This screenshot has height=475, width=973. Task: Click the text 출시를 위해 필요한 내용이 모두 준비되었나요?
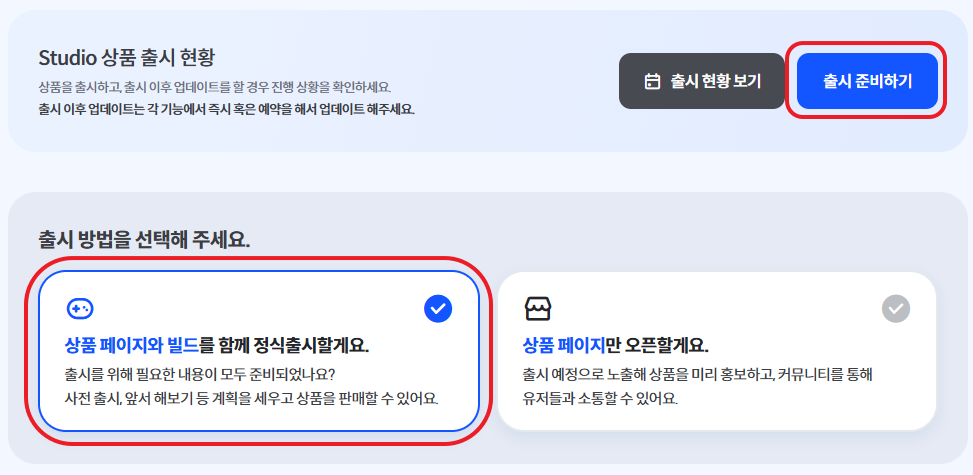pos(200,376)
